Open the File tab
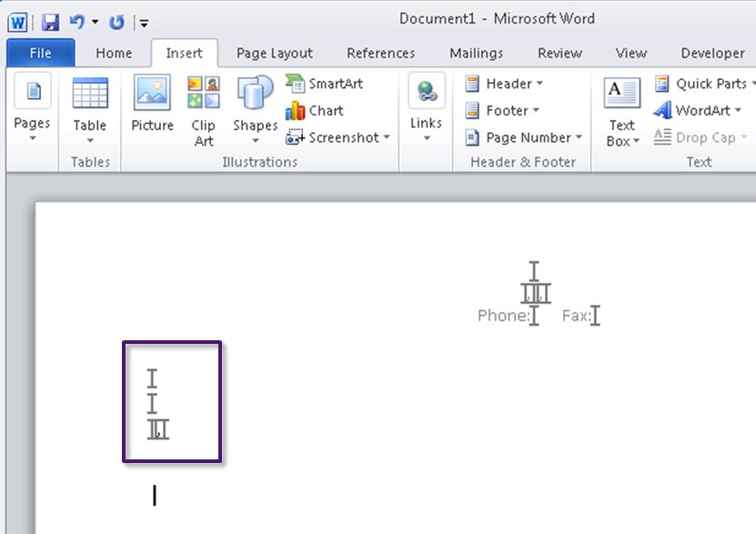Viewport: 756px width, 534px height. tap(41, 53)
